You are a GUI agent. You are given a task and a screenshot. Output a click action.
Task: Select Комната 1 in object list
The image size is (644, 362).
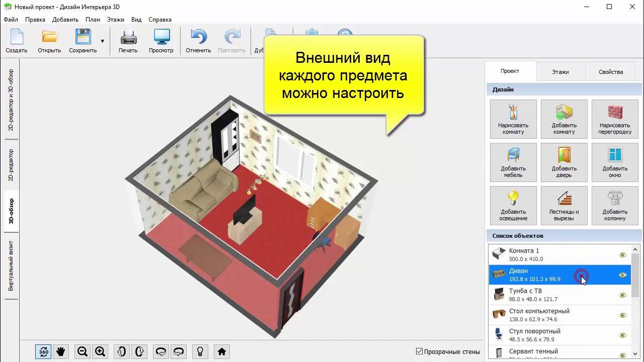pos(559,255)
